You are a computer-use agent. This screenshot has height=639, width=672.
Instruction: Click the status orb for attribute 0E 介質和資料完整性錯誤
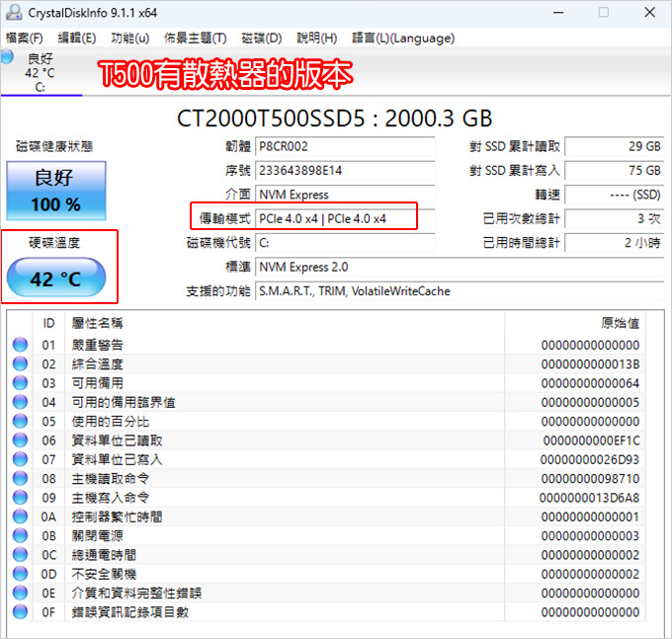(20, 593)
